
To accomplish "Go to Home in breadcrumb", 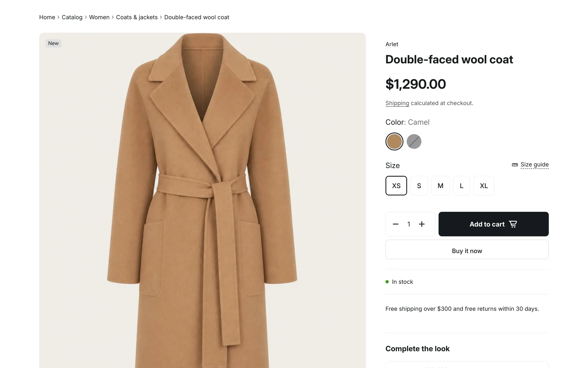I will (47, 17).
